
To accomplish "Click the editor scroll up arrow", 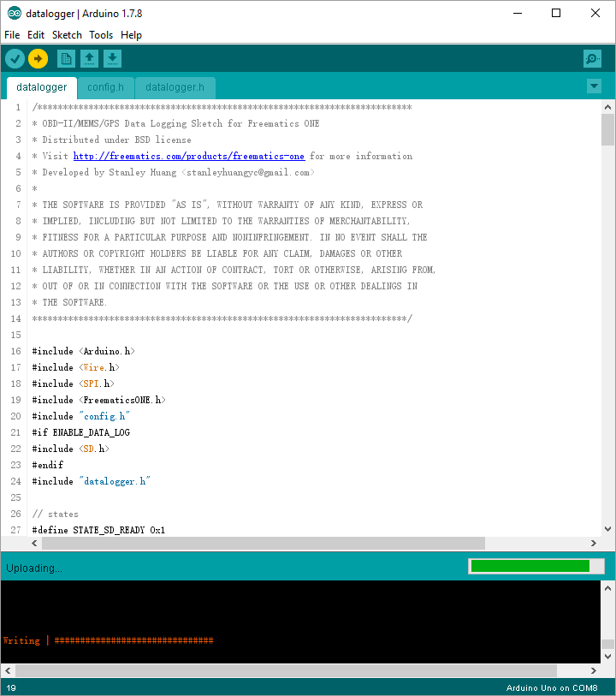I will pyautogui.click(x=607, y=107).
